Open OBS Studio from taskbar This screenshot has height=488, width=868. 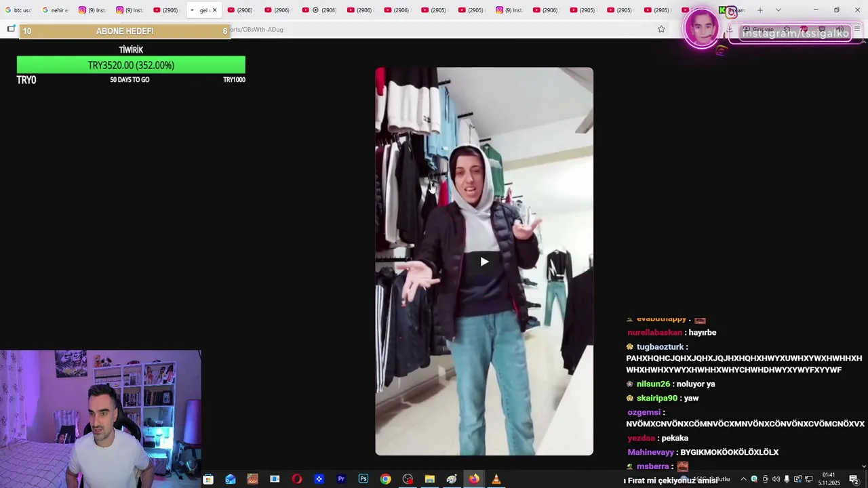[x=408, y=479]
